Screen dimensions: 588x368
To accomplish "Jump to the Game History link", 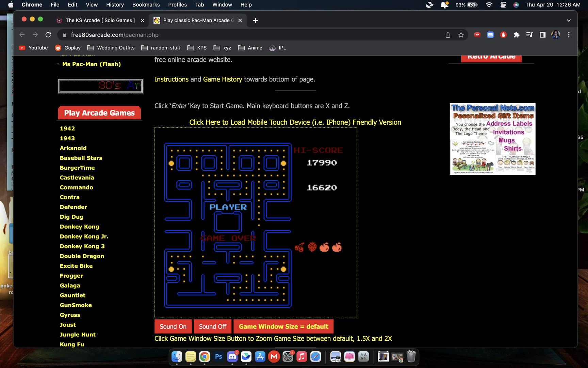I will pyautogui.click(x=223, y=79).
